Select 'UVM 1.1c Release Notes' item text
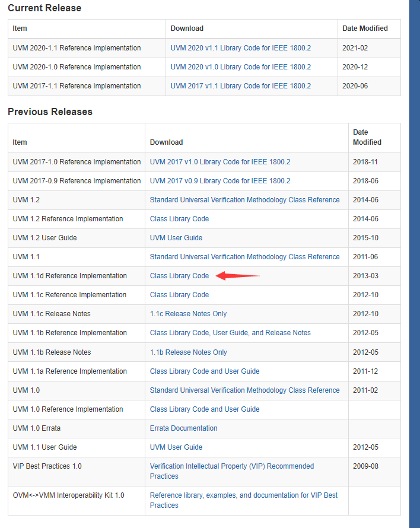 point(52,313)
